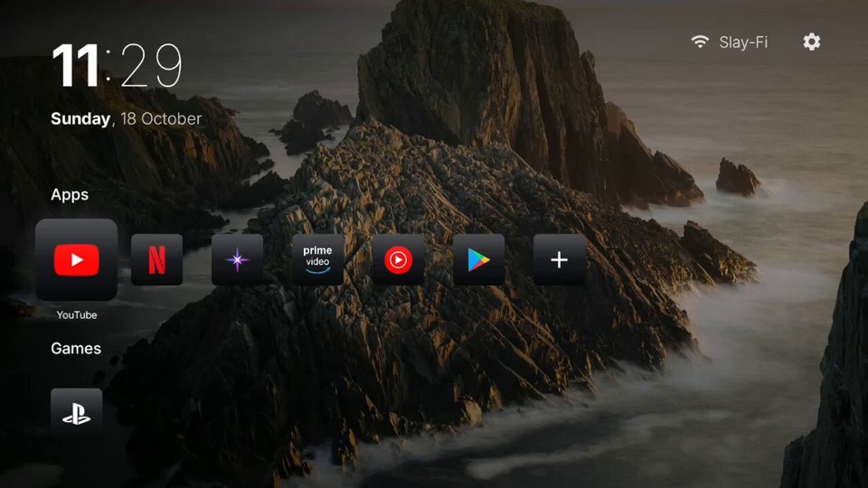Image resolution: width=868 pixels, height=488 pixels.
Task: Click the Sunday, 18 October date
Action: [127, 118]
